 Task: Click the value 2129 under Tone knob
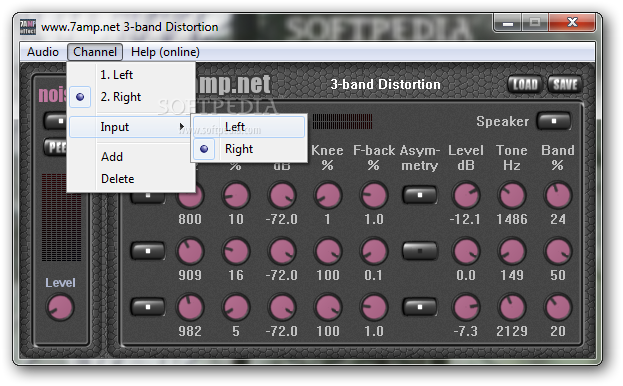click(x=512, y=331)
